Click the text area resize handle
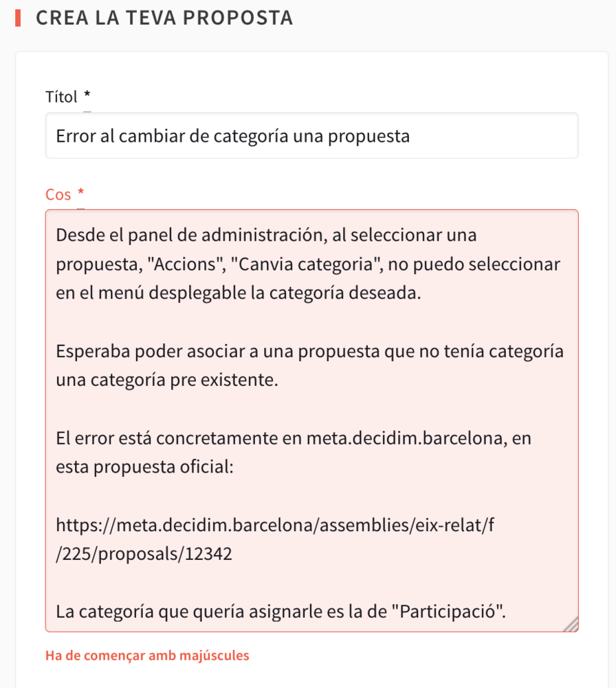This screenshot has height=688, width=616. pos(571,624)
